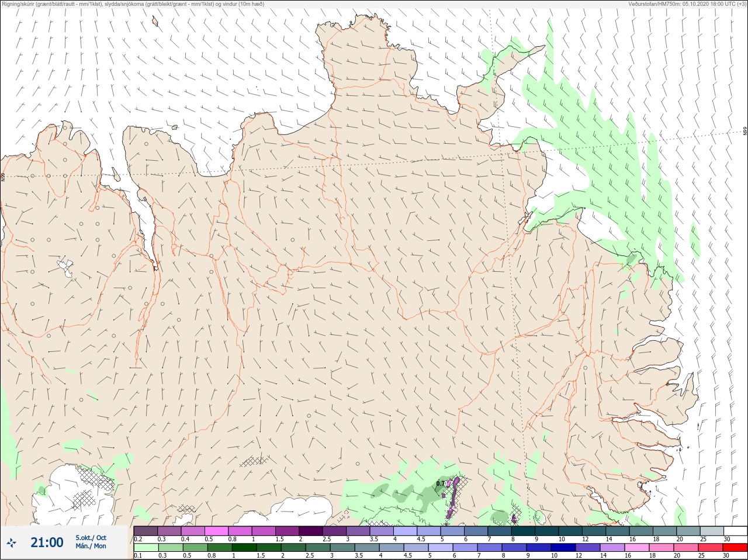Pick the upper-row legend swatch labeled 0.2
Screen dimensions: 748x560
click(x=146, y=531)
